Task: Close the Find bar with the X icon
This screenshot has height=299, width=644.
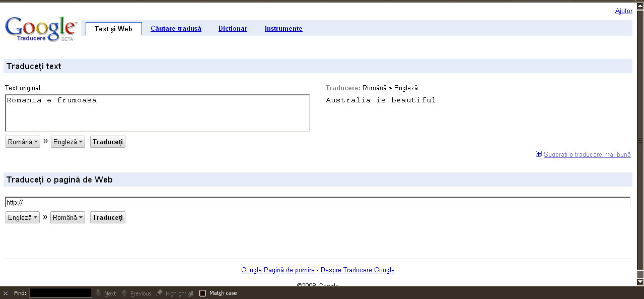Action: coord(6,293)
